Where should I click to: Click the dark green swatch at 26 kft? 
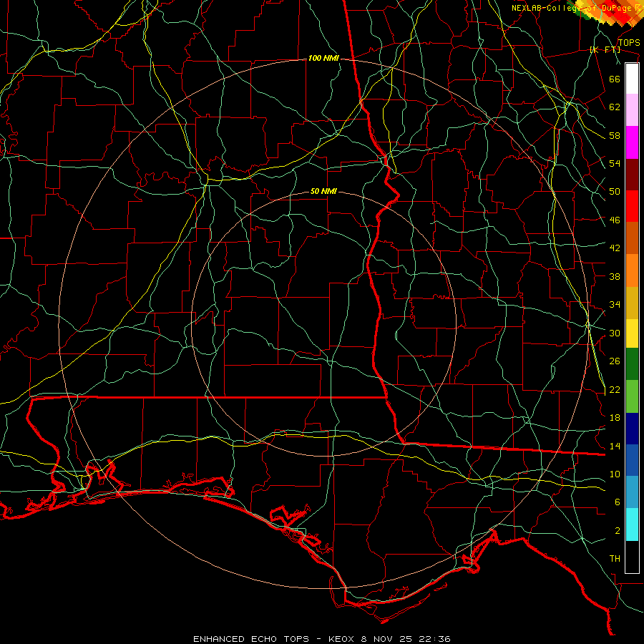pyautogui.click(x=632, y=364)
